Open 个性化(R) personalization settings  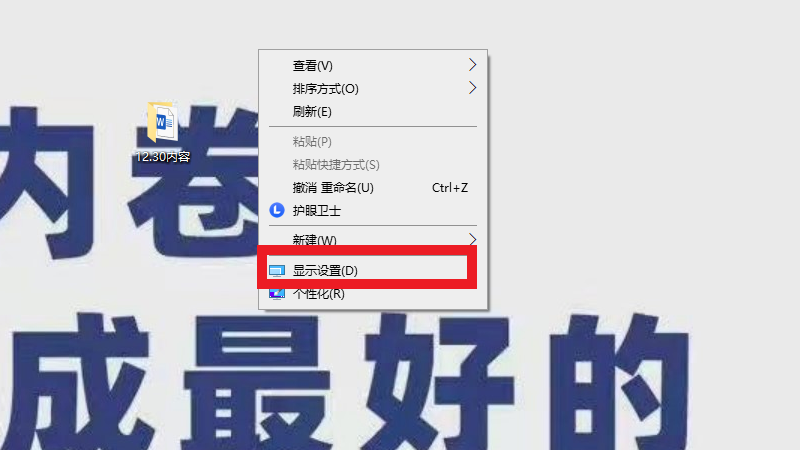coord(373,294)
